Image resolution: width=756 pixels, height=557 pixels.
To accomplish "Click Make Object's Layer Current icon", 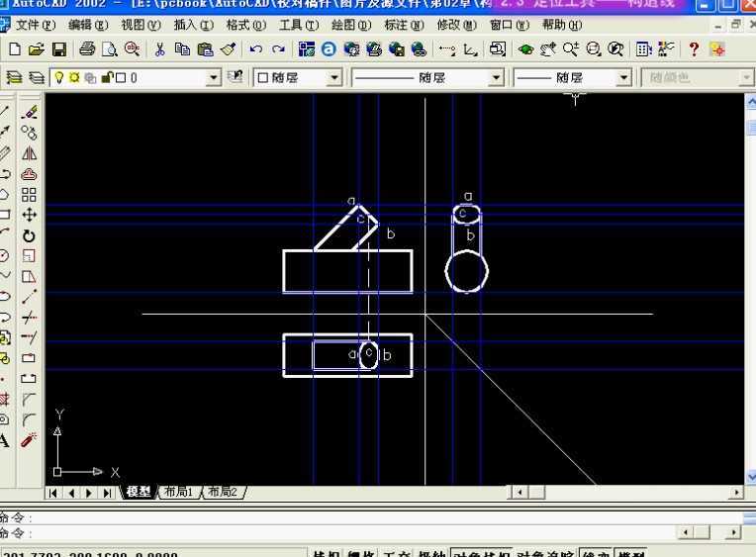I will click(14, 77).
